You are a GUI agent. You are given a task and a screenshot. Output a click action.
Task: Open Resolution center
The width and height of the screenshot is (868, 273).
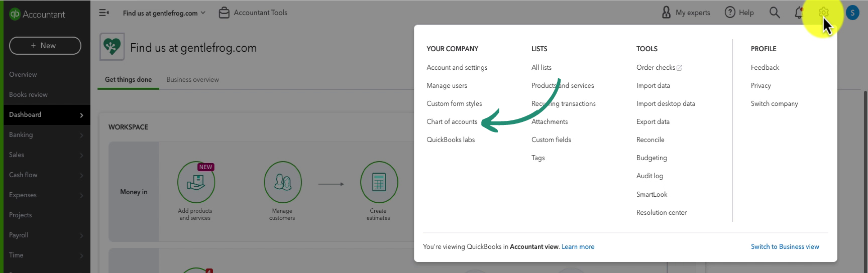pyautogui.click(x=662, y=212)
